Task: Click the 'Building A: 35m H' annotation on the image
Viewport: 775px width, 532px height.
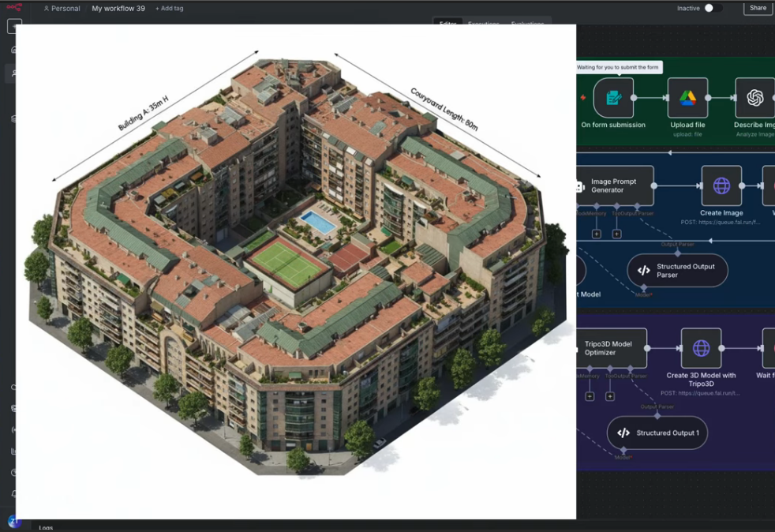Action: pos(144,113)
